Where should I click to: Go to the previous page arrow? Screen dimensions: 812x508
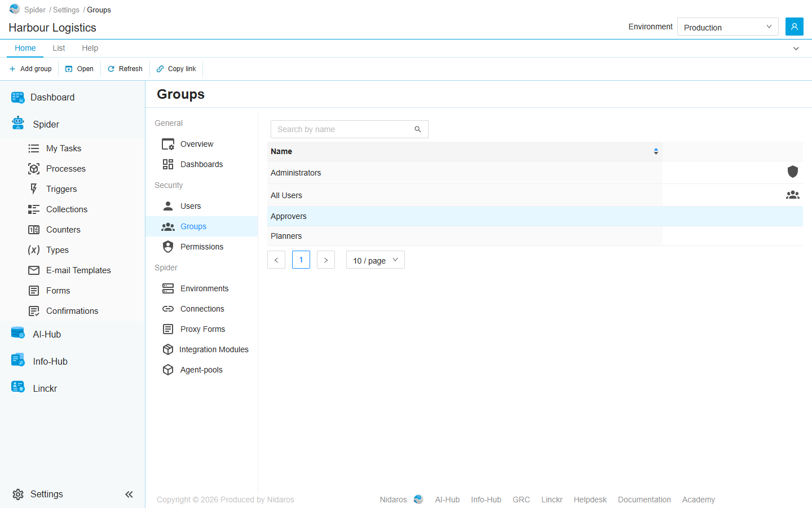(x=276, y=260)
